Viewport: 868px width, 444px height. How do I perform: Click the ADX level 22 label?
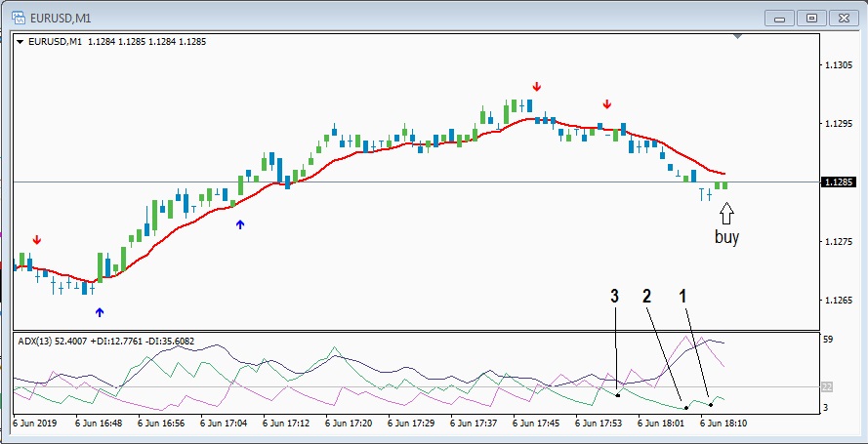[x=828, y=387]
